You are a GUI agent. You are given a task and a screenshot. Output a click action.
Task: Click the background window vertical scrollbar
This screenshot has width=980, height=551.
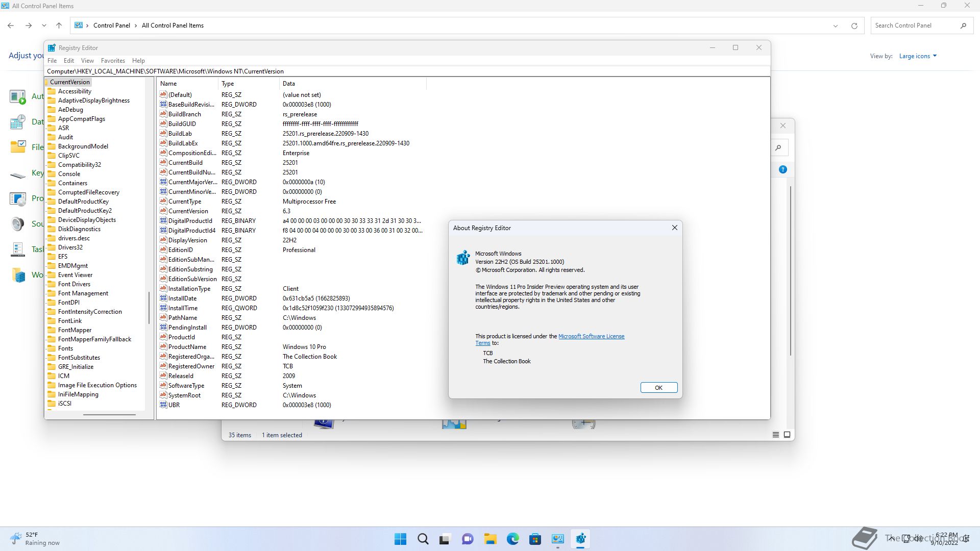(791, 270)
